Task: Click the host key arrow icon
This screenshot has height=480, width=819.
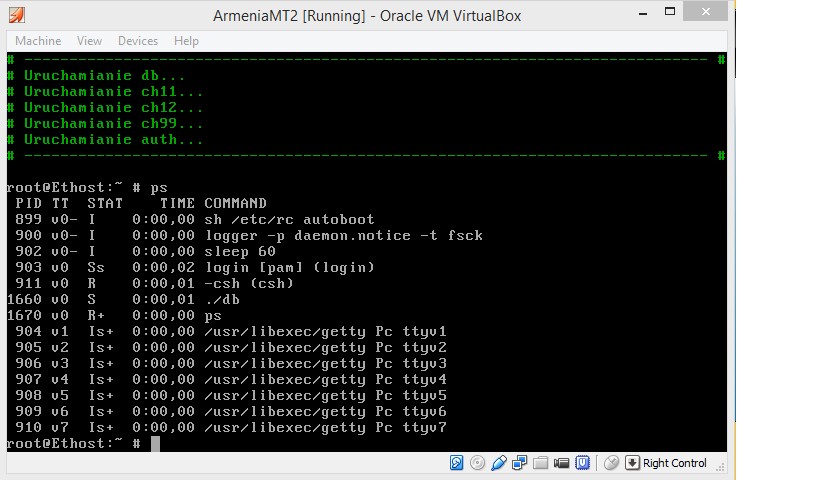Action: tap(632, 463)
